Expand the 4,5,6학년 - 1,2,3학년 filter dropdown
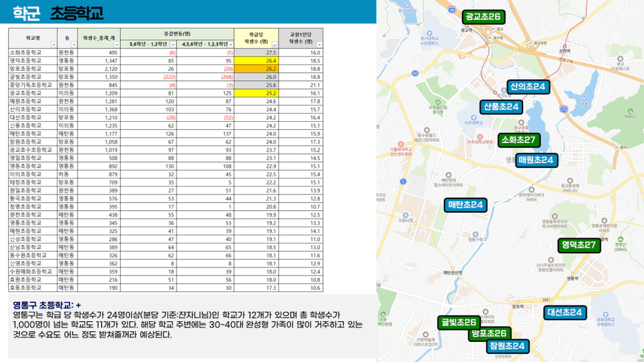 231,45
